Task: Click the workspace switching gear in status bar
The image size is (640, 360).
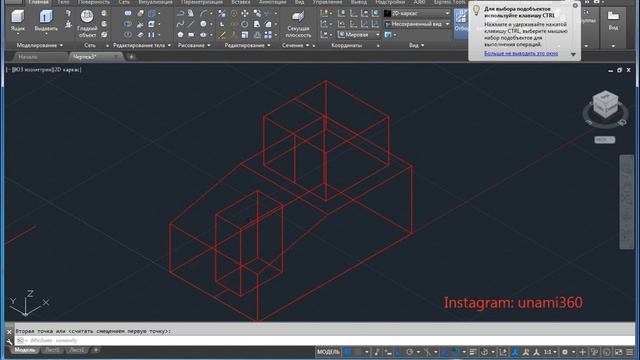Action: [x=565, y=352]
